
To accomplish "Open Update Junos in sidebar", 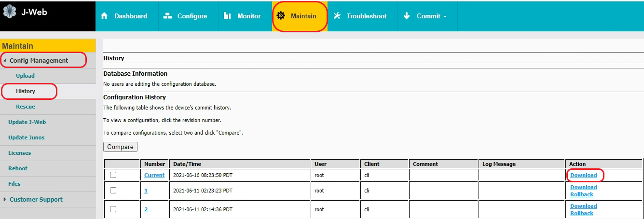I will 26,137.
